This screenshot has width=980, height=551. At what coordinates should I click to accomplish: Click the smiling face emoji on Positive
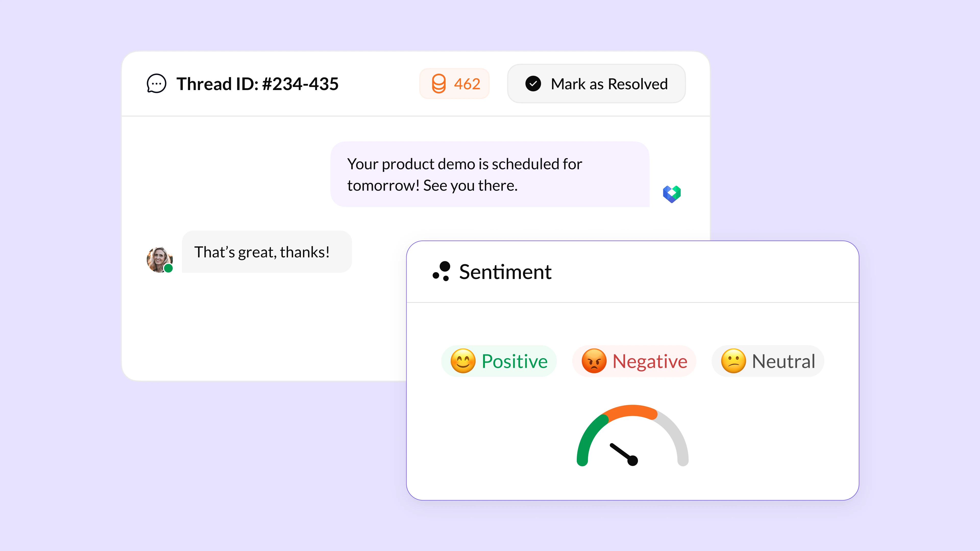[463, 361]
